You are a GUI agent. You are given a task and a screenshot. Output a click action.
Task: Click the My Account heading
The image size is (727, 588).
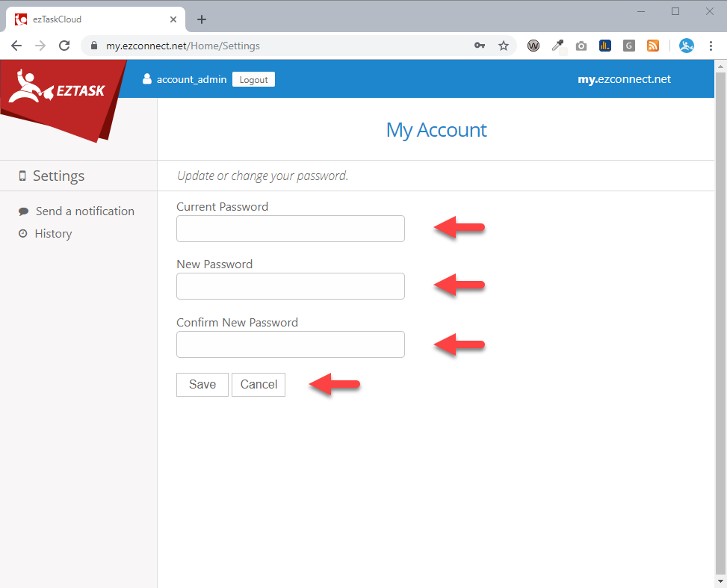pos(436,130)
